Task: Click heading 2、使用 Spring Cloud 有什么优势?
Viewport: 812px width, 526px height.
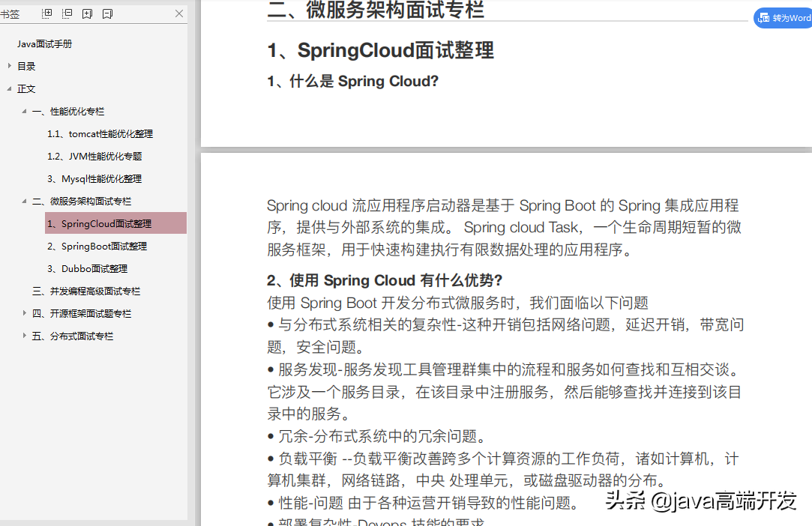Action: (x=384, y=280)
